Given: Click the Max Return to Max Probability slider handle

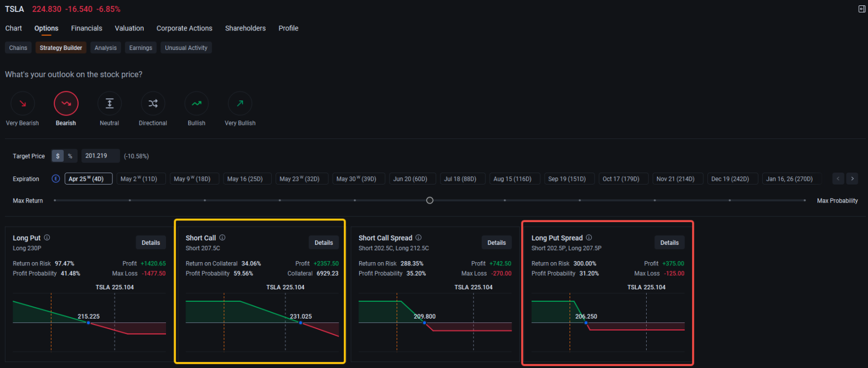Looking at the screenshot, I should tap(430, 200).
